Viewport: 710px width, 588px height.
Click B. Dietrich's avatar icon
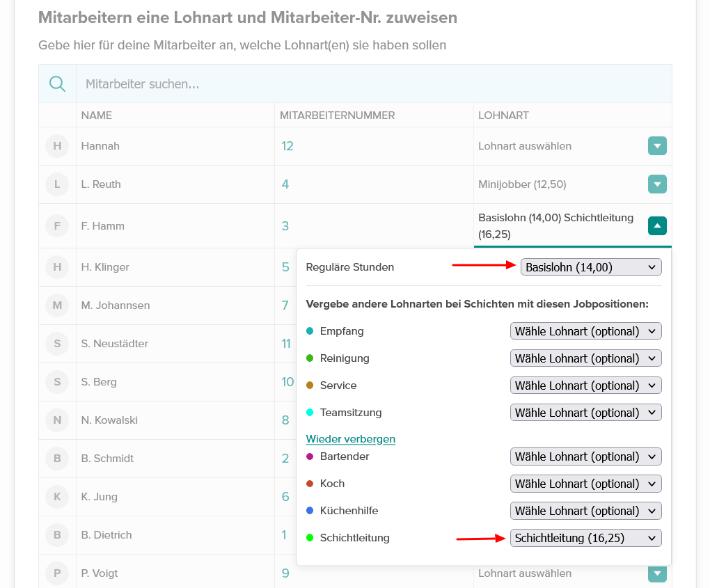pyautogui.click(x=57, y=534)
